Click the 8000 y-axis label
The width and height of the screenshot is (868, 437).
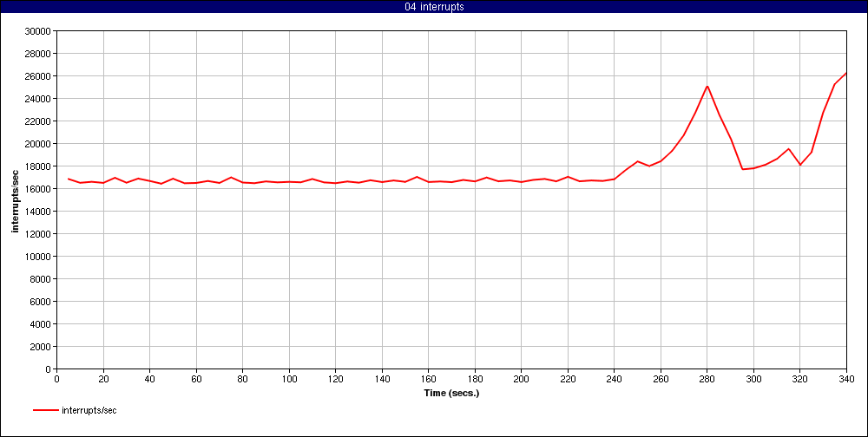pos(41,279)
